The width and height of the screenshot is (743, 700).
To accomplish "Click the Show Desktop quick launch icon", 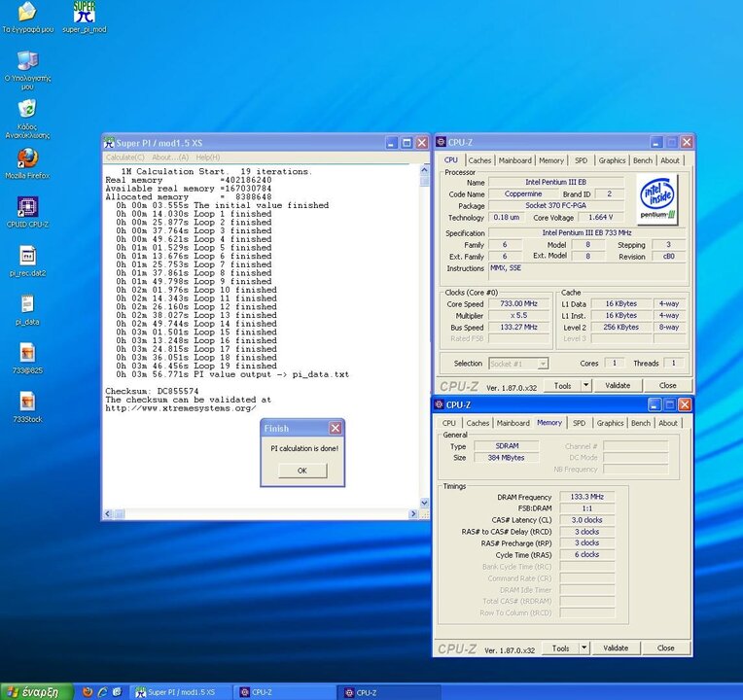I will click(x=117, y=692).
